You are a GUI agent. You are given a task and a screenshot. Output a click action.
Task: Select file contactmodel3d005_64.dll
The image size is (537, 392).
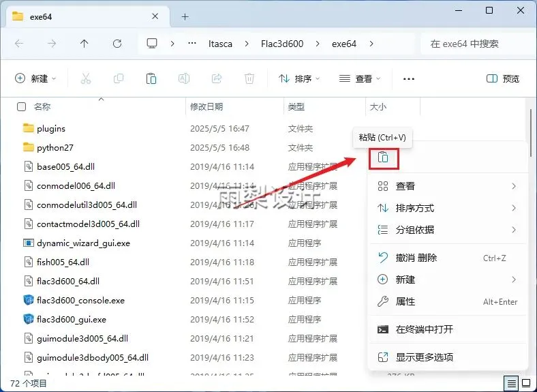click(x=89, y=224)
